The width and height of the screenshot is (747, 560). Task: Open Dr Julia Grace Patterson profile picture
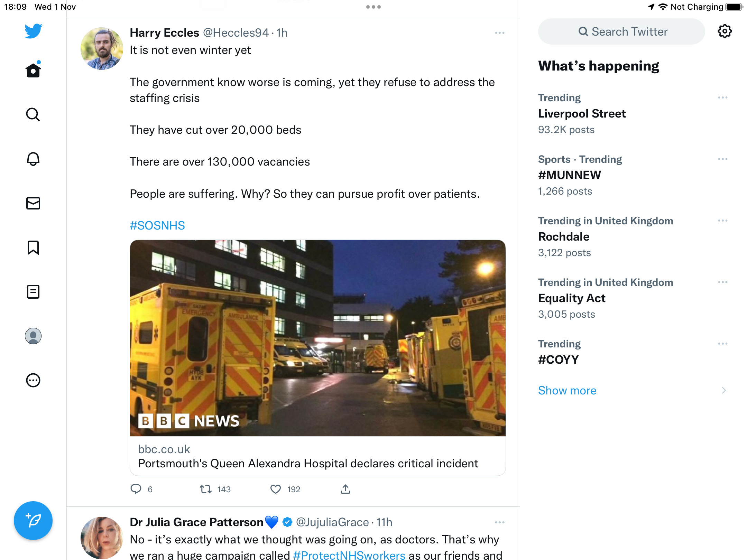tap(102, 538)
